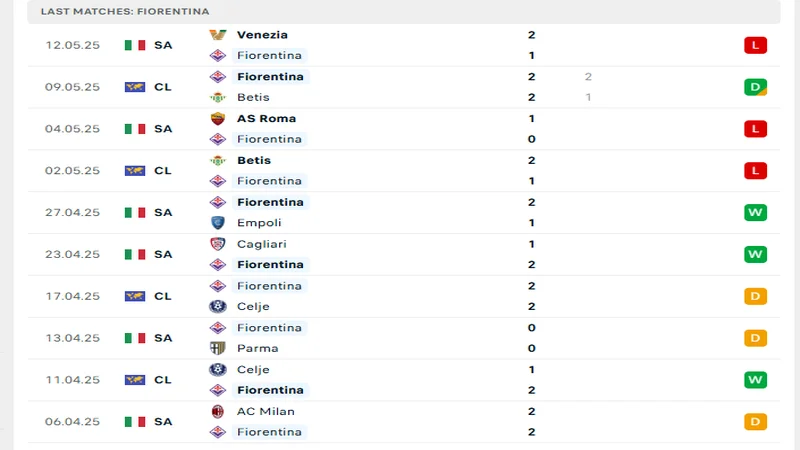Image resolution: width=800 pixels, height=450 pixels.
Task: Click the SA league label on 23.04.25
Action: pos(163,254)
